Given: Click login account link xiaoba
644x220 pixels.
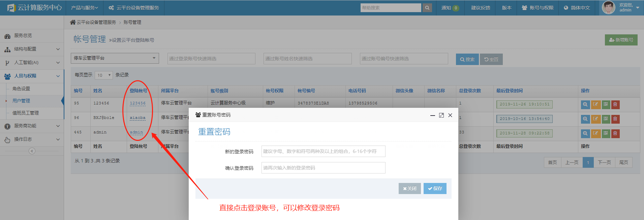Looking at the screenshot, I should (137, 118).
